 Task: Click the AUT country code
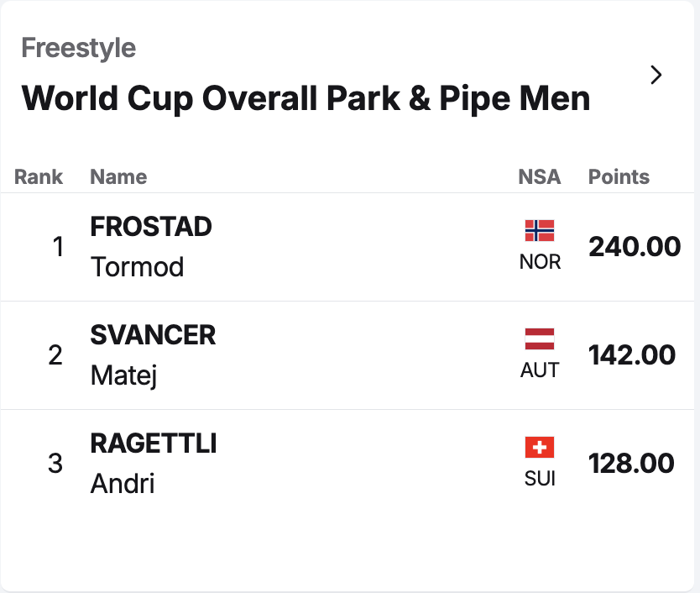click(540, 370)
